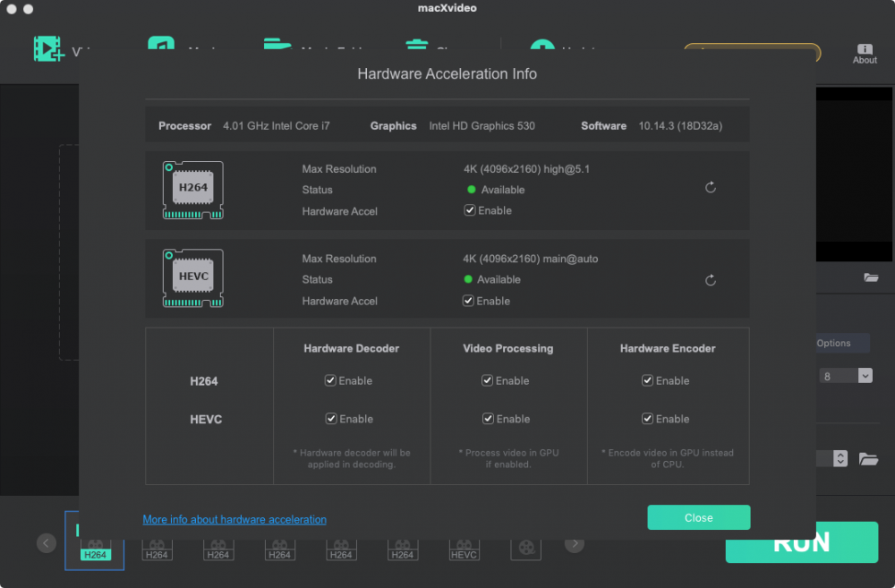895x588 pixels.
Task: Click the 'Software' label
Action: 603,125
